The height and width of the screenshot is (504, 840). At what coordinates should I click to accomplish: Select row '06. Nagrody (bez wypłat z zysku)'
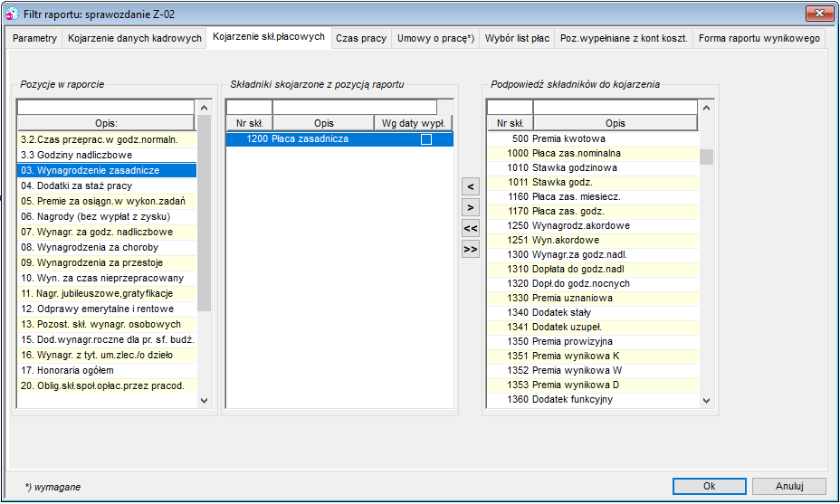point(107,217)
